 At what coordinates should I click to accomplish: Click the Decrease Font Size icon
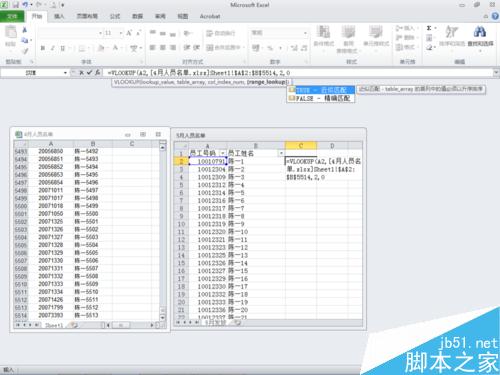pyautogui.click(x=139, y=33)
